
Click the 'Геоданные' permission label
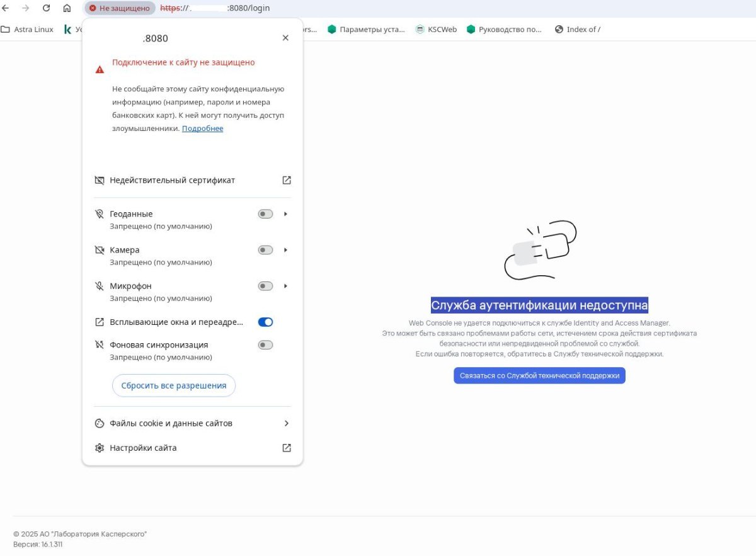point(131,214)
